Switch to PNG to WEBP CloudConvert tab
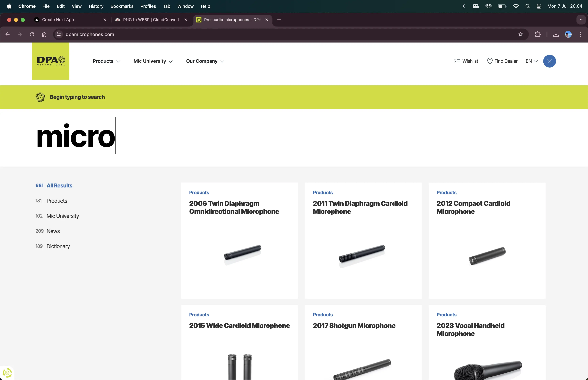This screenshot has width=588, height=380. (151, 20)
